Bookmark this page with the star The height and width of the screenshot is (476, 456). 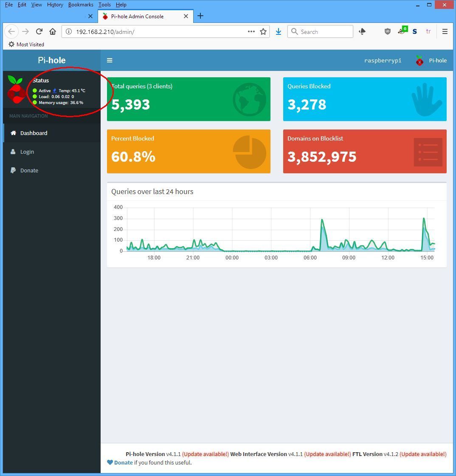[x=263, y=31]
